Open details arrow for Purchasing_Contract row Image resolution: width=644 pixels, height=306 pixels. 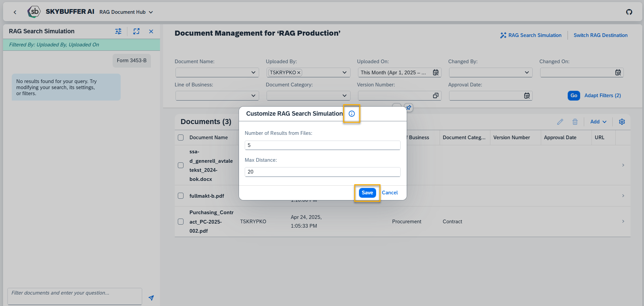623,221
